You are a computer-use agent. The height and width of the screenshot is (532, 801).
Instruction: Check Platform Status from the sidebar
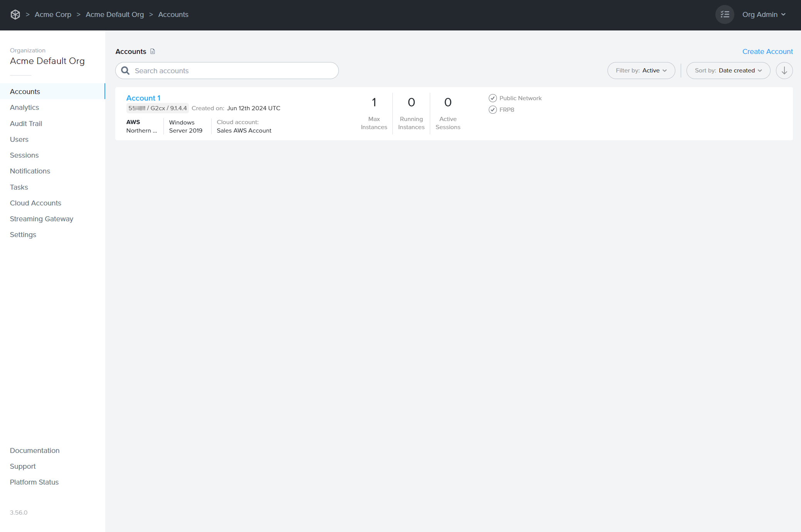[34, 482]
